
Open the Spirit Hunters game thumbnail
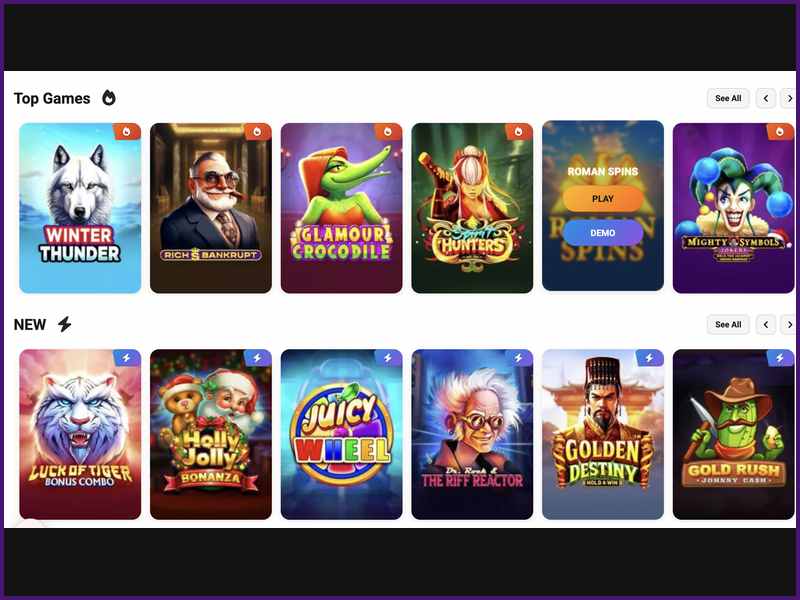point(472,208)
